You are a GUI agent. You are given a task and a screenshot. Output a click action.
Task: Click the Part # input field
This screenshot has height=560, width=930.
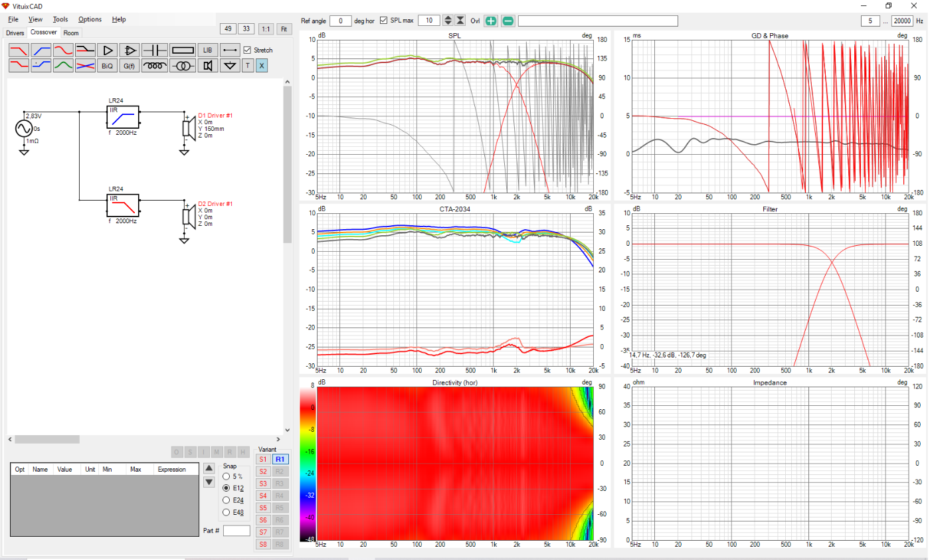(236, 531)
